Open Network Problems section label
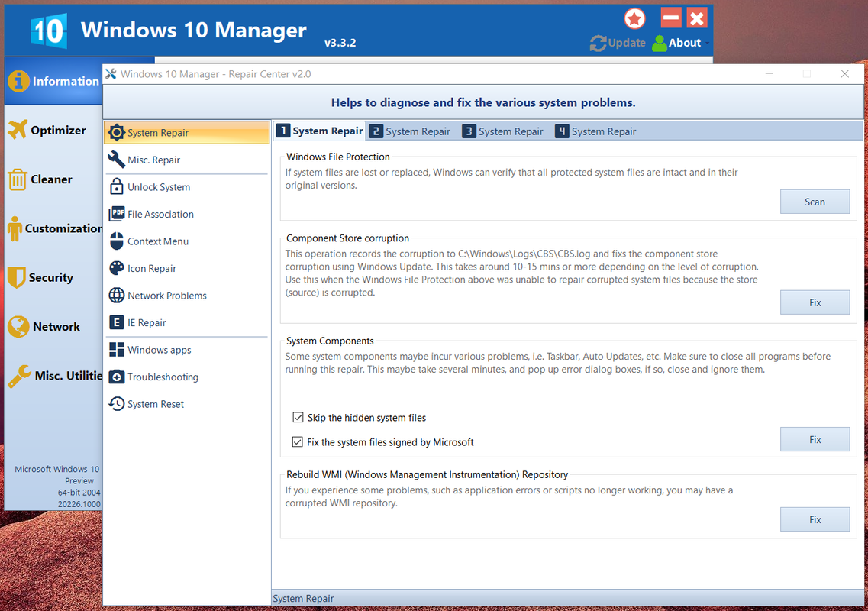The height and width of the screenshot is (611, 868). (167, 296)
